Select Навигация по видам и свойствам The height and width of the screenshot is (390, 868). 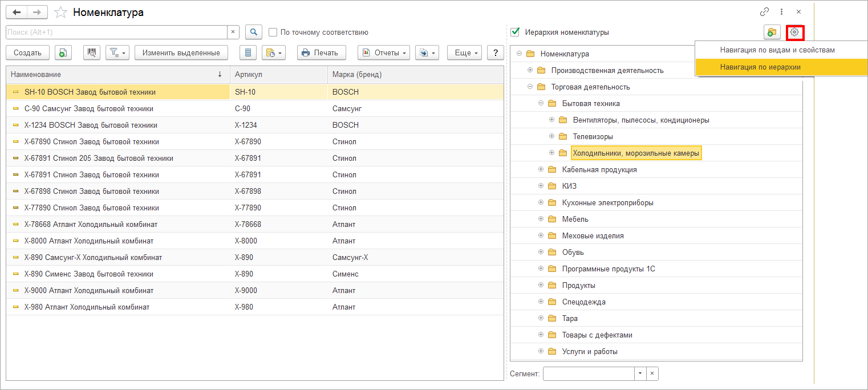coord(777,50)
